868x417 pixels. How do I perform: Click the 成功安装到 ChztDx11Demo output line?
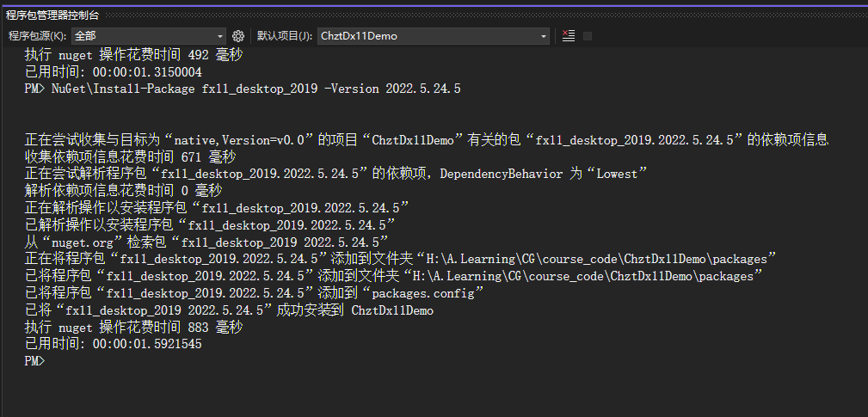pyautogui.click(x=229, y=310)
